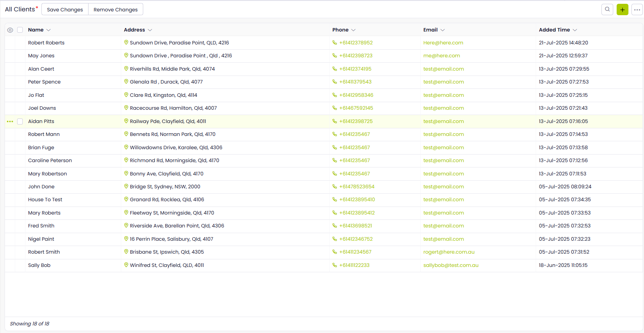Select the name Robert Roberts
The width and height of the screenshot is (644, 333).
[x=46, y=43]
